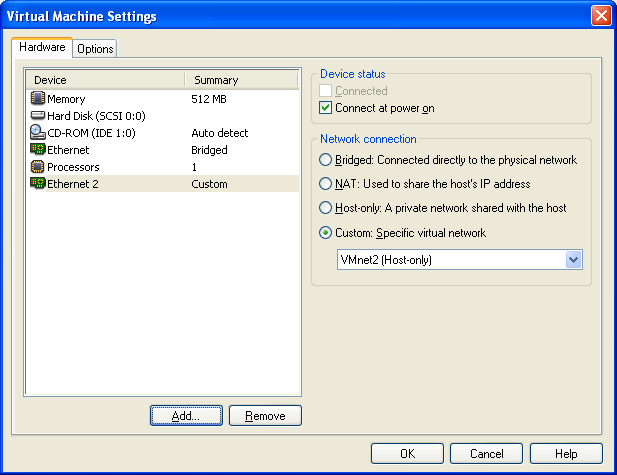The width and height of the screenshot is (617, 475).
Task: Switch to the Options tab
Action: 95,49
